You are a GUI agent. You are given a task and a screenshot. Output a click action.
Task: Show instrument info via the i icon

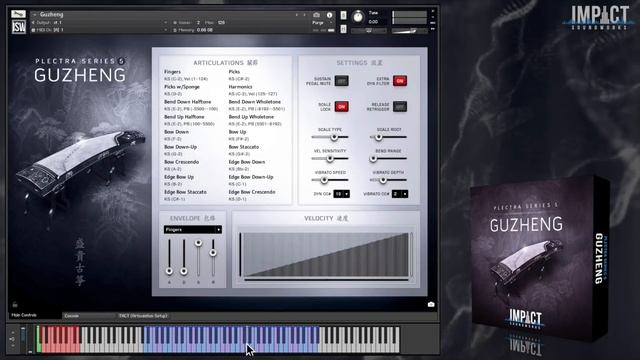[329, 15]
